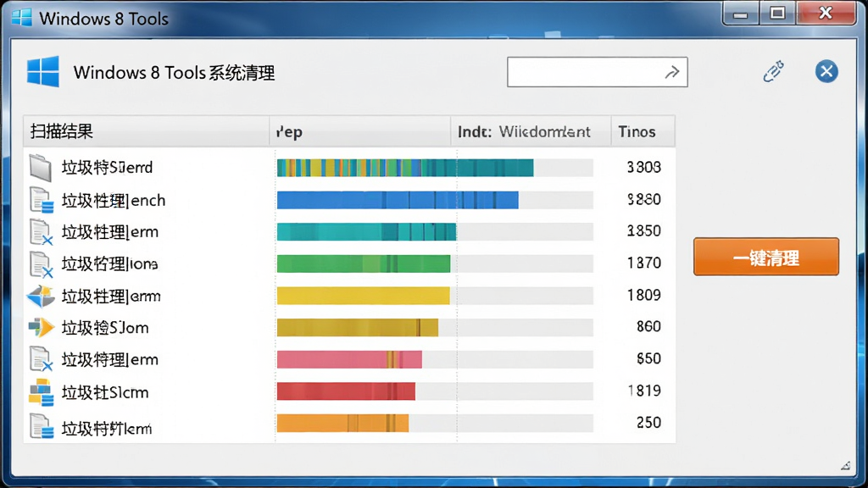Click the arrow icon in the search box
This screenshot has width=868, height=488.
(672, 72)
